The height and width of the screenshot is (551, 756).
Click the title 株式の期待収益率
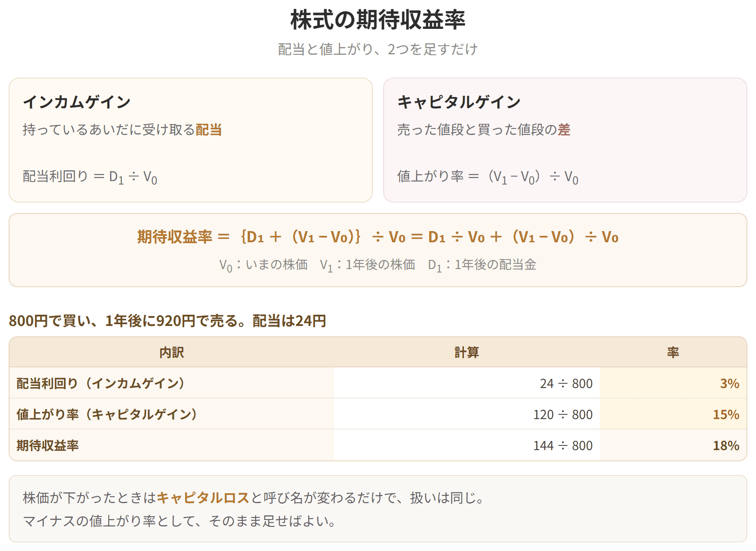(378, 20)
